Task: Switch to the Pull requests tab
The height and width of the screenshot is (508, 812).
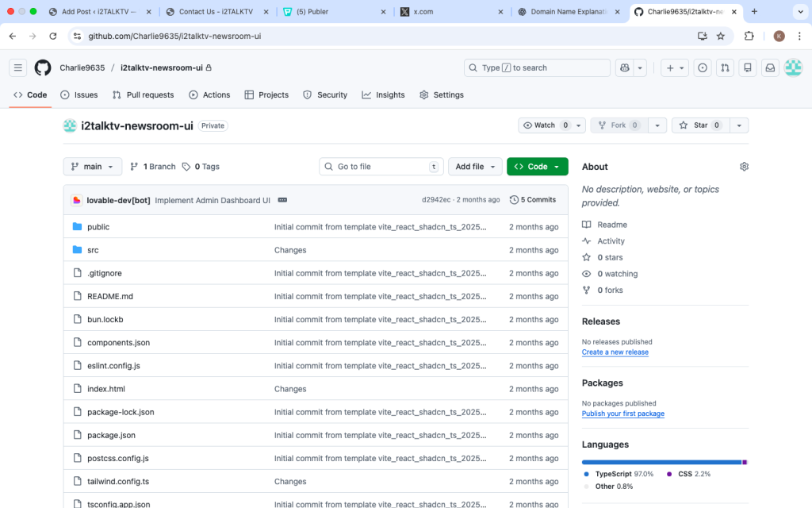Action: tap(143, 94)
